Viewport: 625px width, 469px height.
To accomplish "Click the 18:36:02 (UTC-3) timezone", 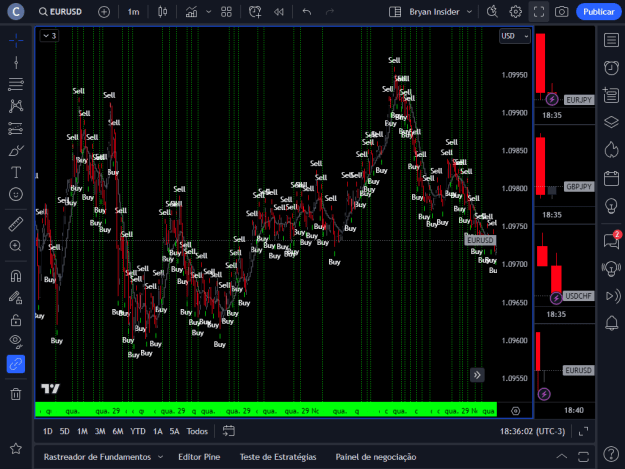I will tap(533, 431).
